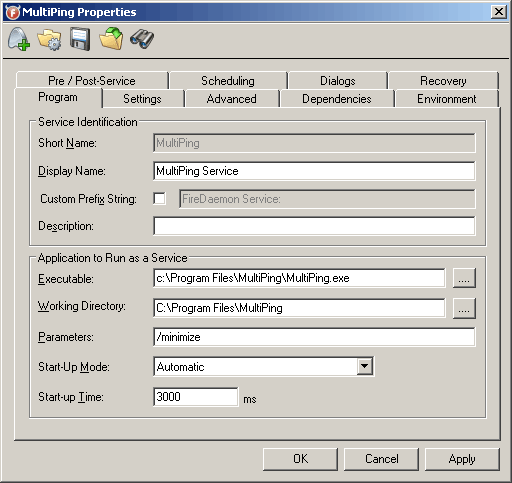Click the Apply button
Viewport: 512px width, 483px height.
click(462, 459)
